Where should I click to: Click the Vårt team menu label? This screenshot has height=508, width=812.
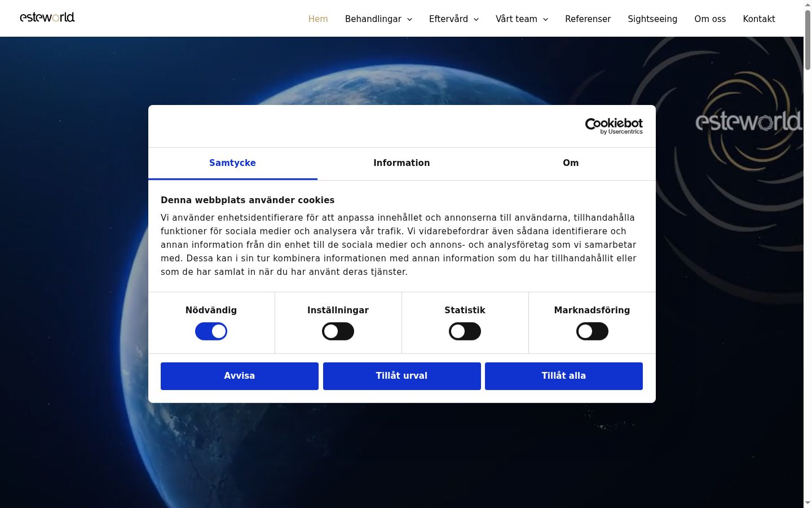click(517, 19)
